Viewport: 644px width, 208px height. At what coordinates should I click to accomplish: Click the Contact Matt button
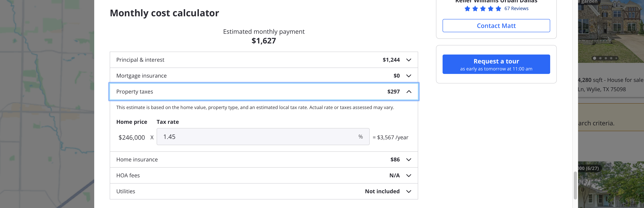[496, 26]
